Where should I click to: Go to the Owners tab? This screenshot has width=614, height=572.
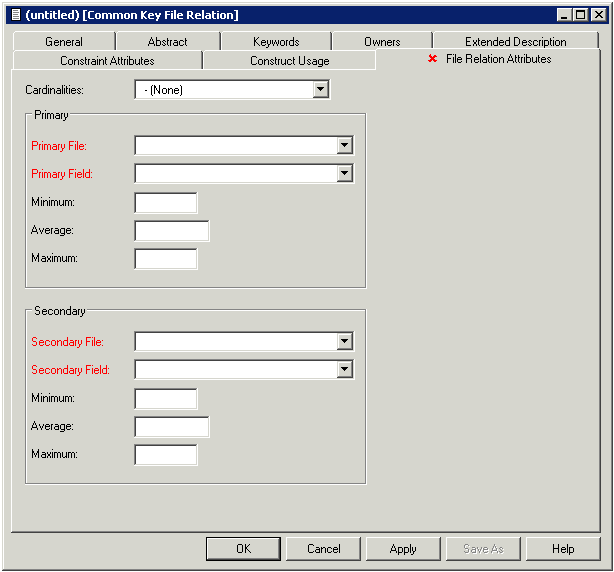pos(382,42)
